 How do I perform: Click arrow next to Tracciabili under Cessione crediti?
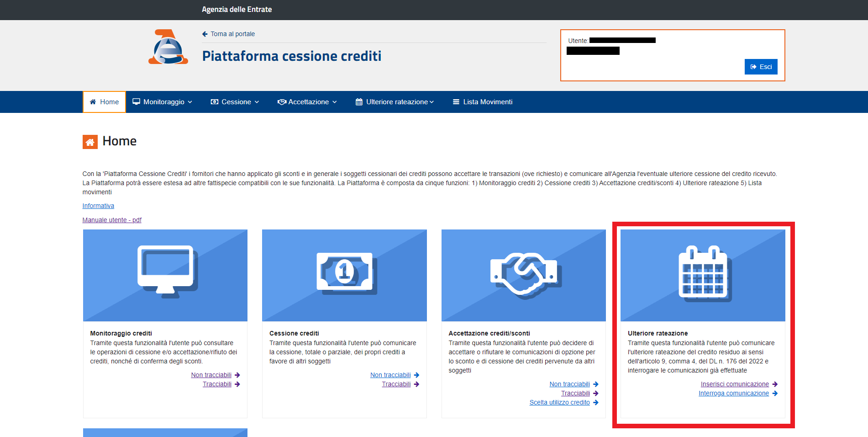(x=416, y=384)
